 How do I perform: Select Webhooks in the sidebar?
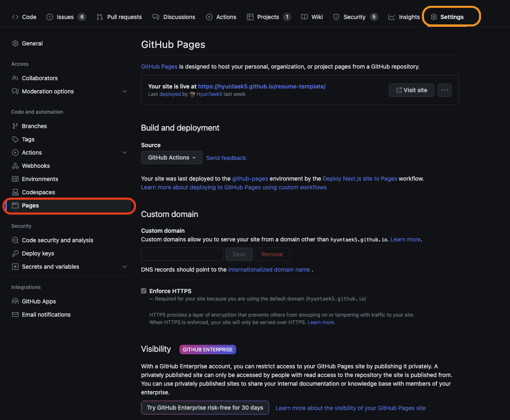pos(70,166)
